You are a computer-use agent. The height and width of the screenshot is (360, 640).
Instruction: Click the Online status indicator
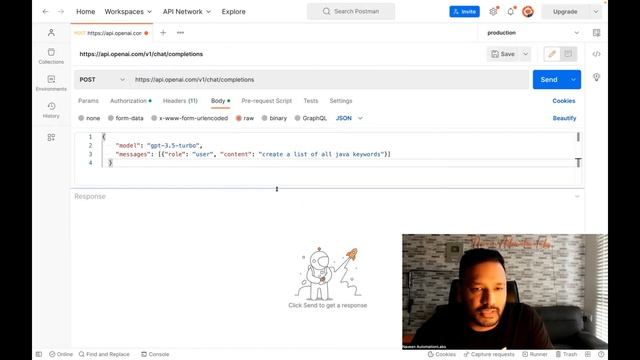point(61,354)
